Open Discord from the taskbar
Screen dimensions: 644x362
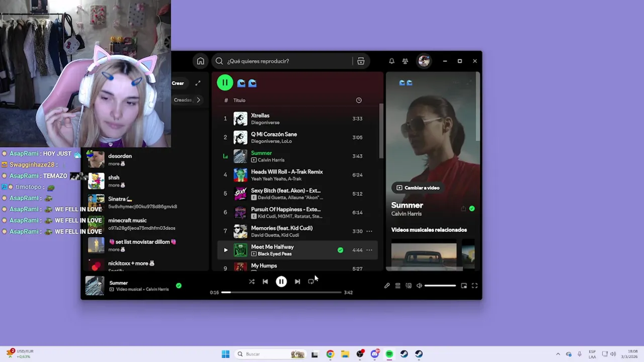tap(375, 354)
